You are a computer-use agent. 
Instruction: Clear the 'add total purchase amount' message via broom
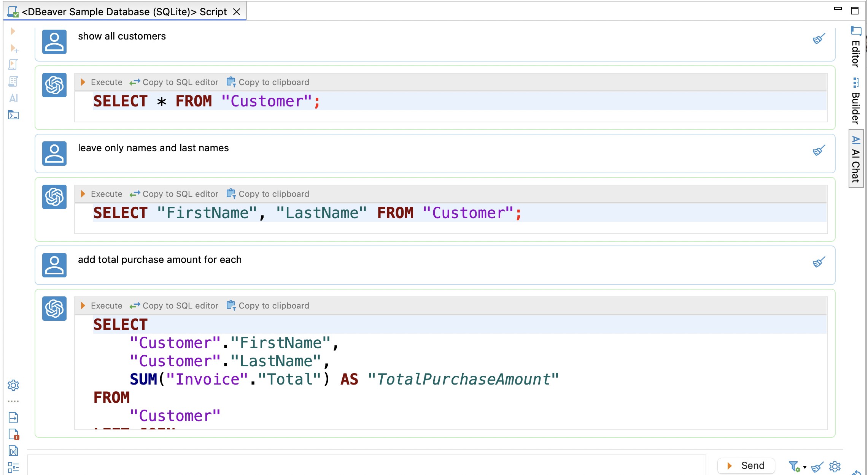click(x=818, y=261)
